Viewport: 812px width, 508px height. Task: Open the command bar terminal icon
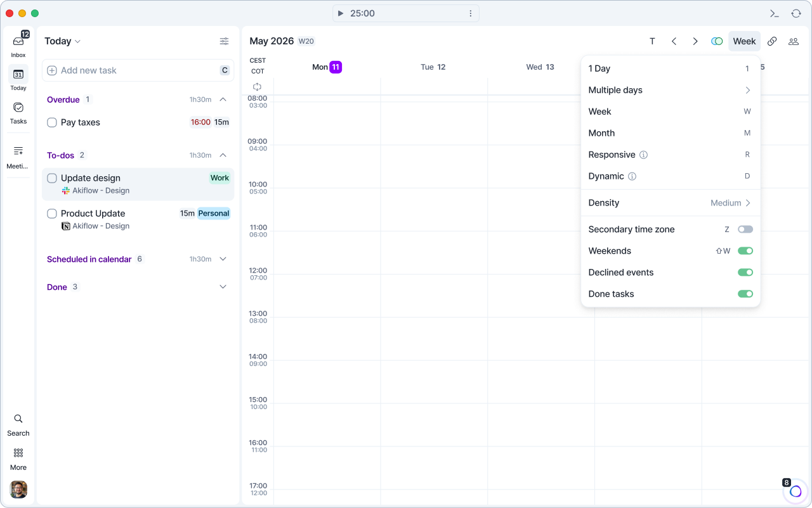(774, 13)
